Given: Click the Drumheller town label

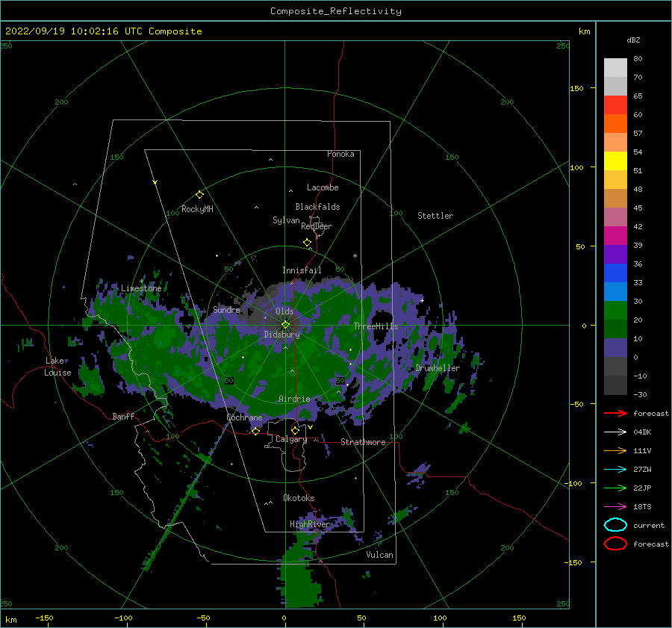Looking at the screenshot, I should tap(438, 368).
